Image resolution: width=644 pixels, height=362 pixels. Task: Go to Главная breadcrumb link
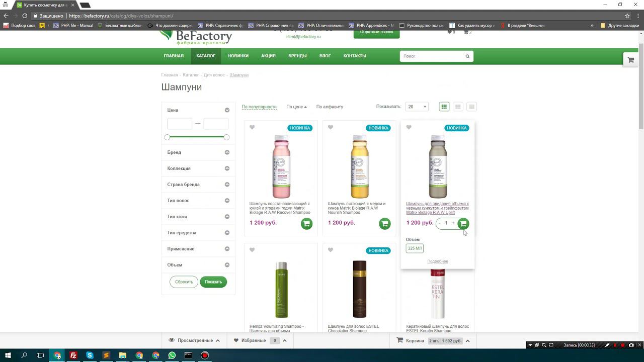[170, 75]
